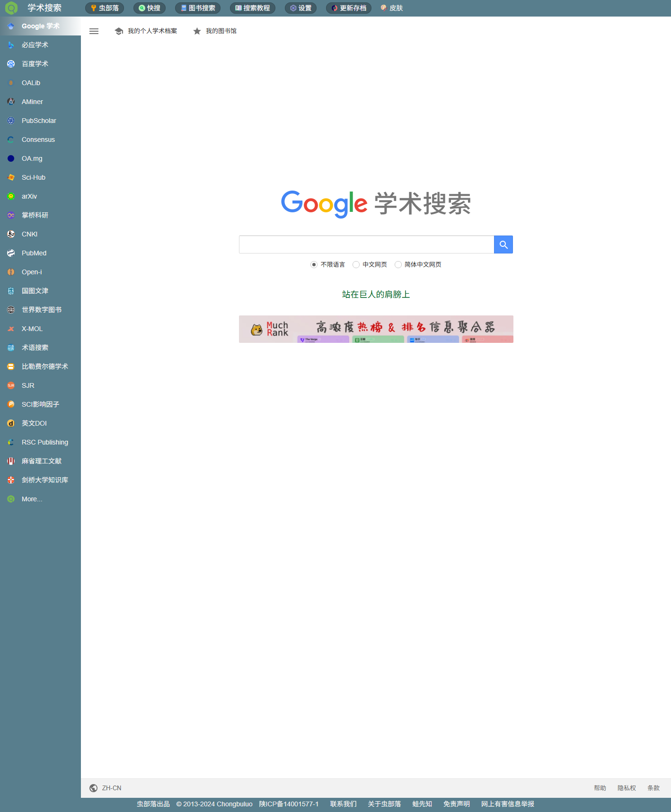This screenshot has width=671, height=812.
Task: Click the OALib sidebar icon
Action: 11,83
